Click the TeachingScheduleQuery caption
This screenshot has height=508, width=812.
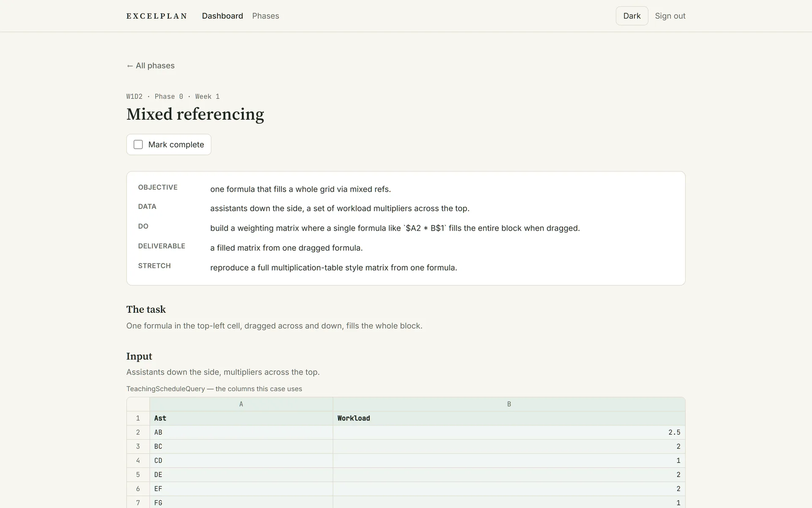[214, 389]
